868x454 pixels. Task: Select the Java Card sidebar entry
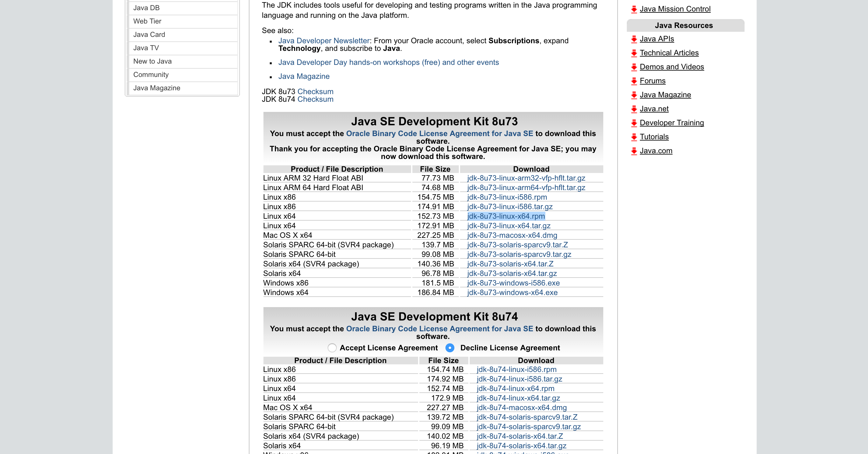pyautogui.click(x=149, y=34)
